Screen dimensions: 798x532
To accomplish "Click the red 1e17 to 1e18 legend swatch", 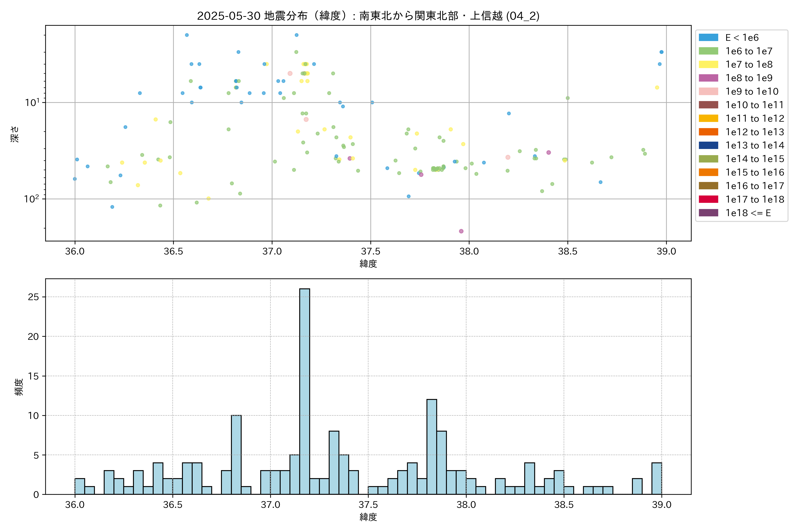I will click(x=708, y=199).
